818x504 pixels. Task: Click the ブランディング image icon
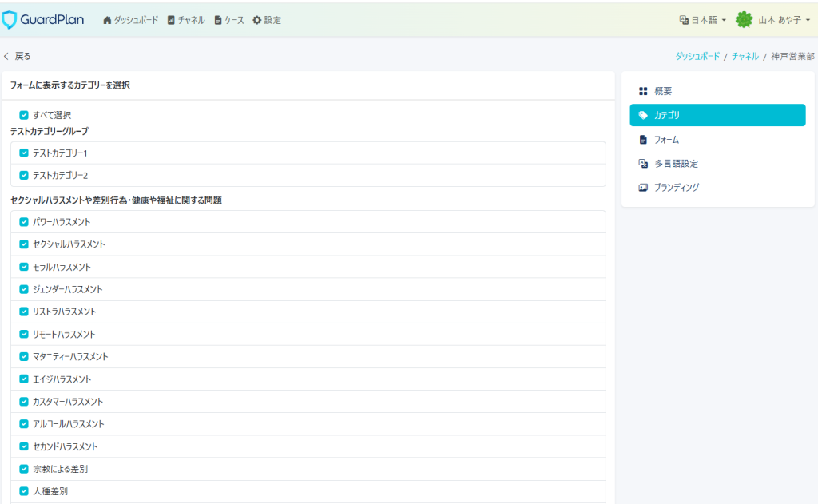coord(643,188)
